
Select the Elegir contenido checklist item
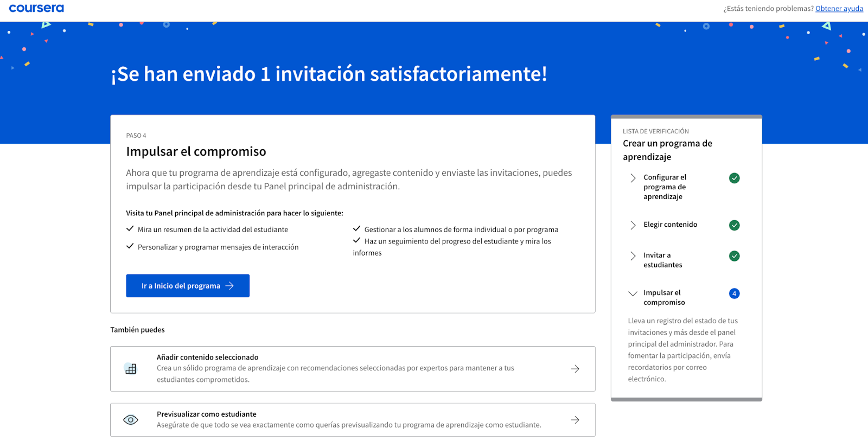point(670,225)
